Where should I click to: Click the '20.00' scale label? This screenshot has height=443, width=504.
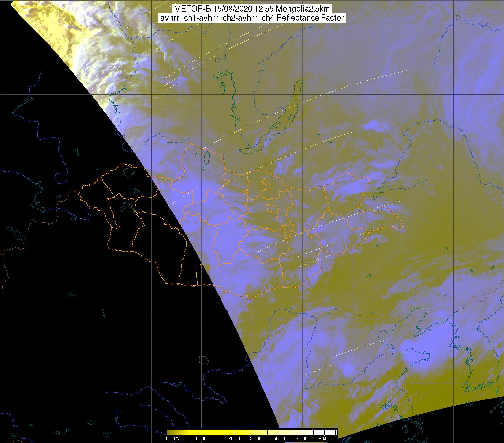point(234,438)
